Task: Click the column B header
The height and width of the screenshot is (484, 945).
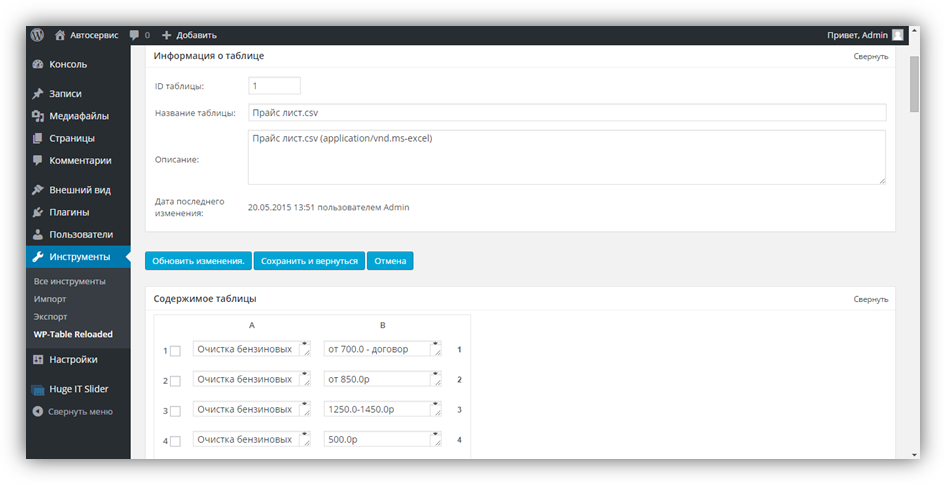Action: pyautogui.click(x=383, y=325)
